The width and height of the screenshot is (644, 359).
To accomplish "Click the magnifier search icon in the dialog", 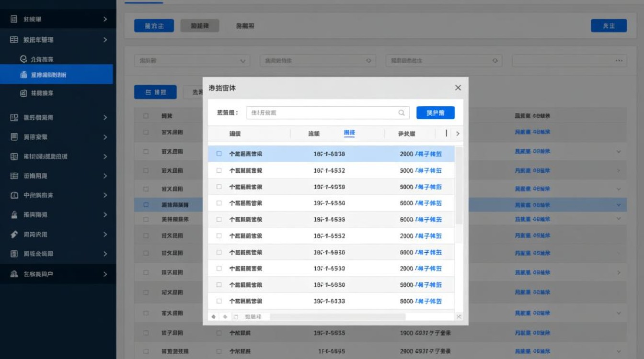I will coord(401,112).
